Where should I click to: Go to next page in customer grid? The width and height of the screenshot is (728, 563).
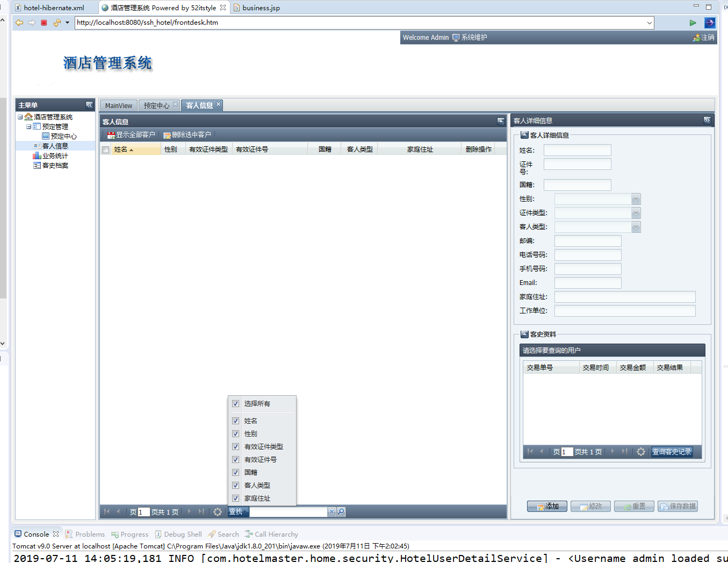click(189, 512)
